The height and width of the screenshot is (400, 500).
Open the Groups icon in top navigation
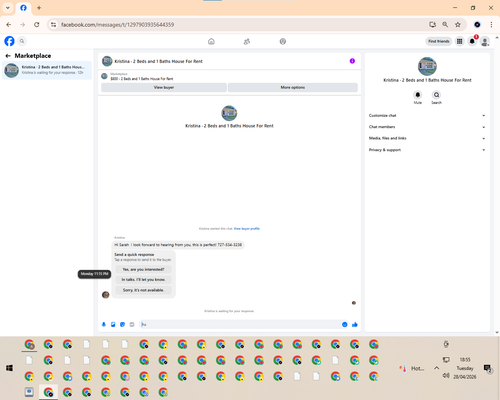[x=283, y=41]
